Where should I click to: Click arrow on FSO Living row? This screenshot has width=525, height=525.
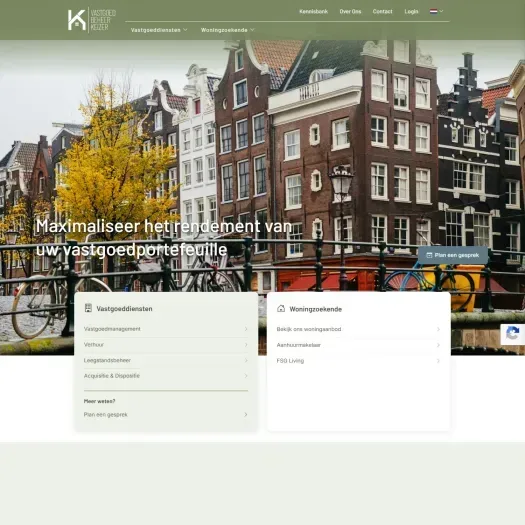coord(438,361)
